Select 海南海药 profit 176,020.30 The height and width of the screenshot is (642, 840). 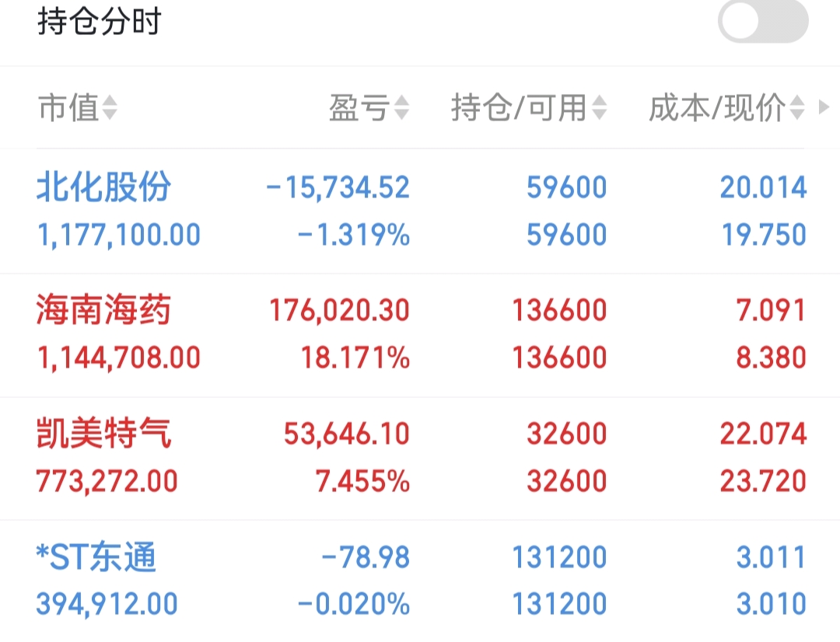tap(340, 311)
